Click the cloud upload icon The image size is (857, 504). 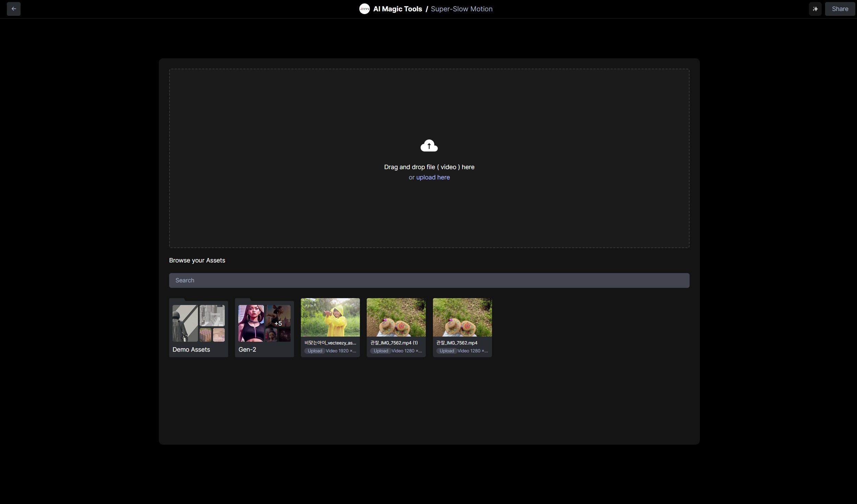[x=429, y=145]
